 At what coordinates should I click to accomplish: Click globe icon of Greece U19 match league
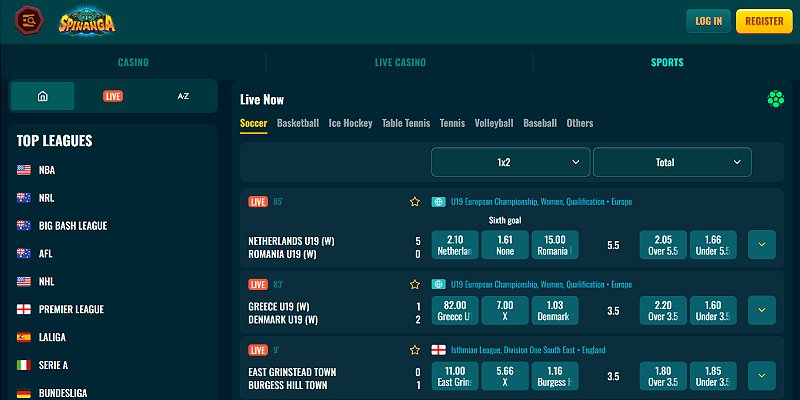coord(438,285)
